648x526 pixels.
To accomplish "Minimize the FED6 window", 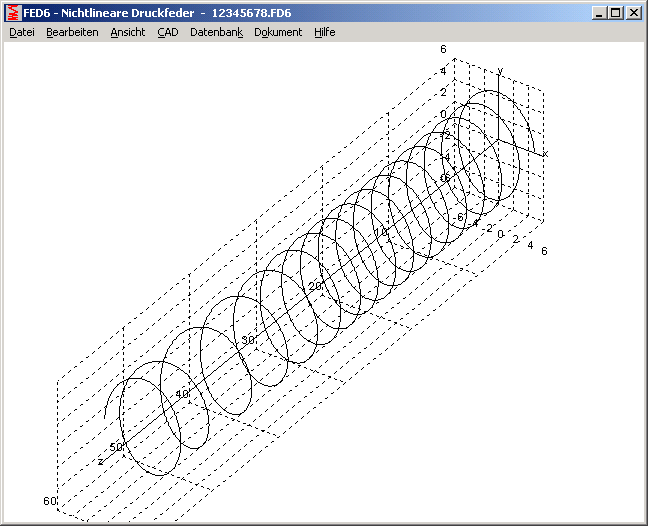I will pyautogui.click(x=598, y=13).
